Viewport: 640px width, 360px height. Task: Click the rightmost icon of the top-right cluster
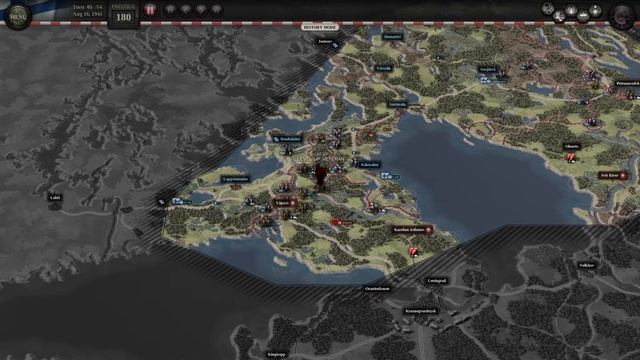tap(596, 10)
